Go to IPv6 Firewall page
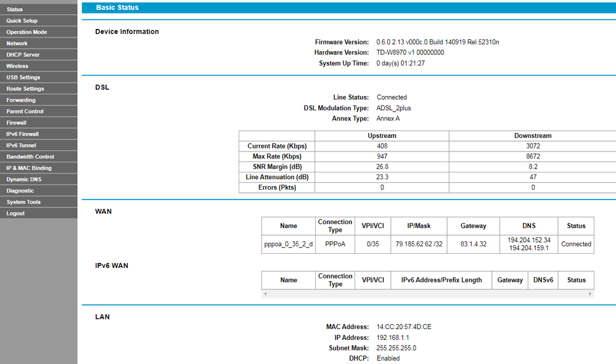This screenshot has width=616, height=364. point(23,134)
